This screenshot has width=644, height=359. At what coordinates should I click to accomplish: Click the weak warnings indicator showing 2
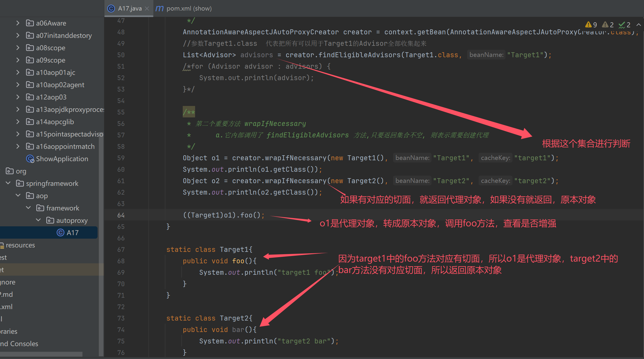point(608,25)
